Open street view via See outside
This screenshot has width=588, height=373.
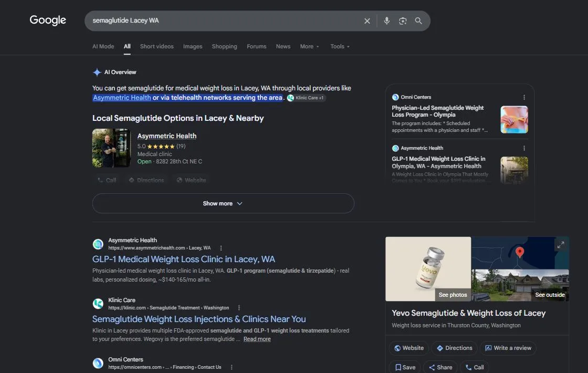coord(550,295)
